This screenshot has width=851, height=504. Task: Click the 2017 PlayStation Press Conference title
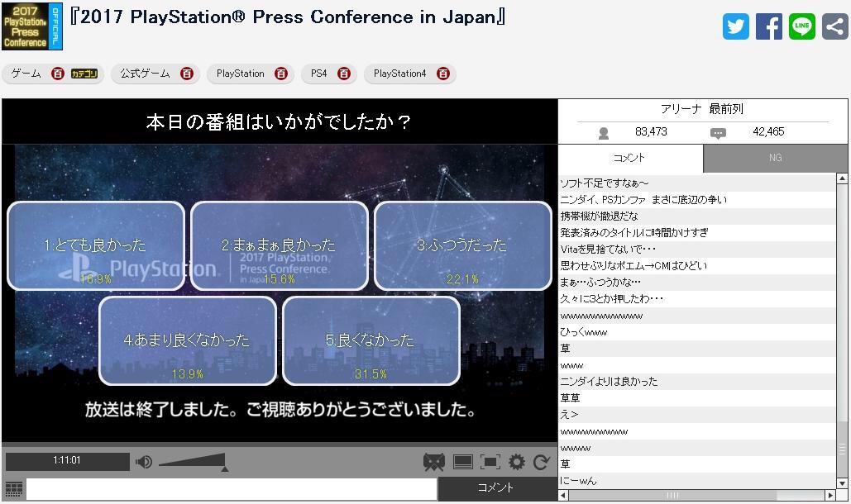coord(288,17)
